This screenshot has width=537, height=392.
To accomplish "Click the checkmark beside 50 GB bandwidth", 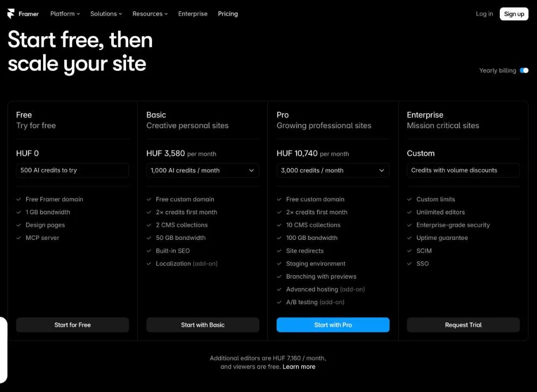I will point(149,238).
